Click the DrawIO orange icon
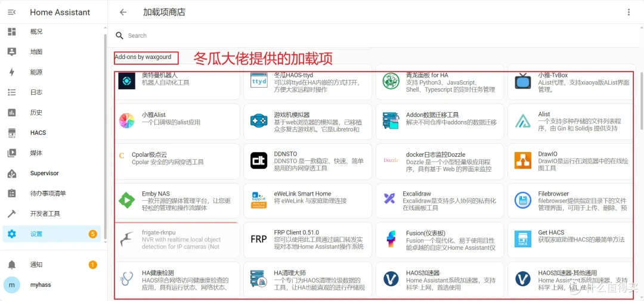Viewport: 644px width, 301px height. pos(523,160)
